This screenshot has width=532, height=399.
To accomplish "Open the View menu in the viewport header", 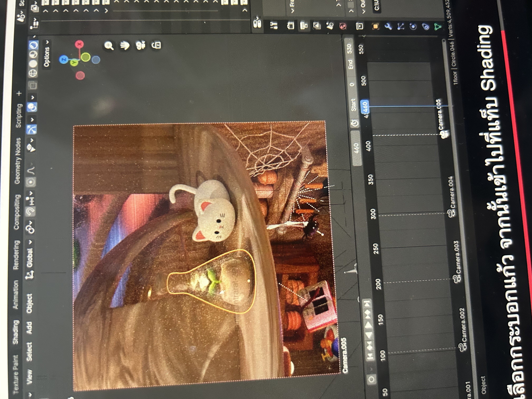I will 29,377.
